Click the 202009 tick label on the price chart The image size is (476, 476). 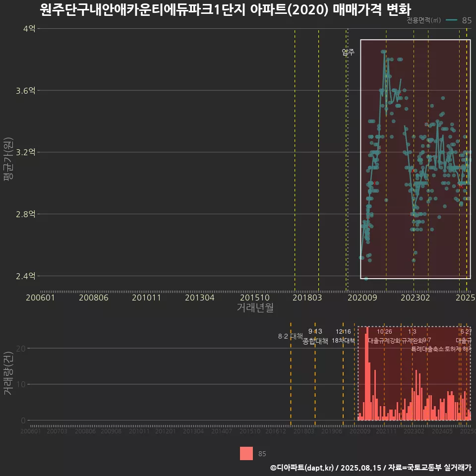click(x=362, y=297)
